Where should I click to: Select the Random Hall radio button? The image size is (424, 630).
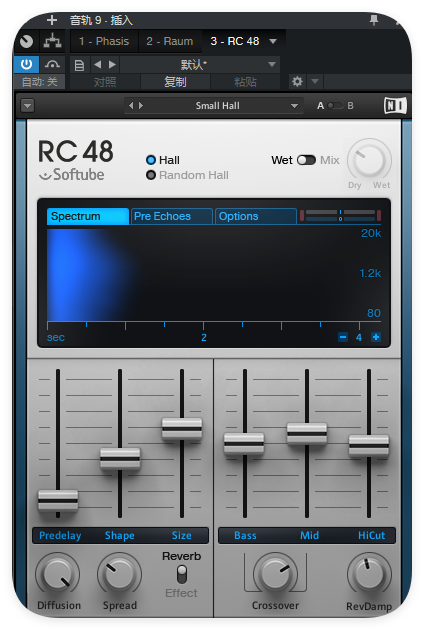point(151,175)
